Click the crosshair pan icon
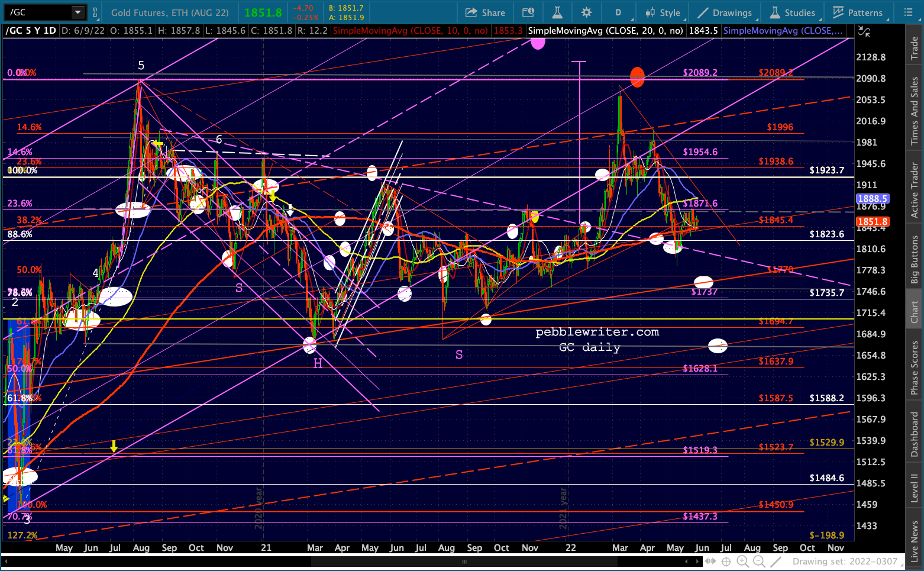 point(726,561)
